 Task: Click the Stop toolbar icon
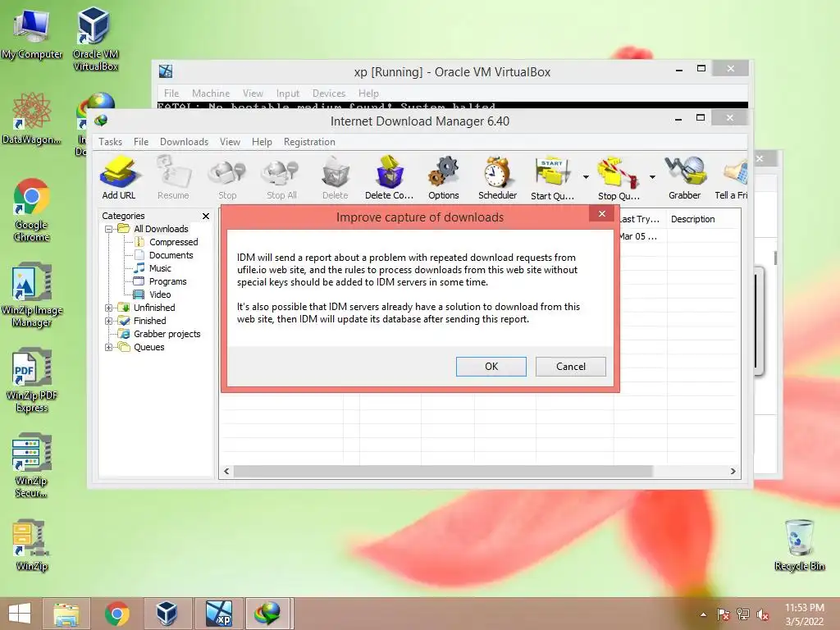click(227, 178)
